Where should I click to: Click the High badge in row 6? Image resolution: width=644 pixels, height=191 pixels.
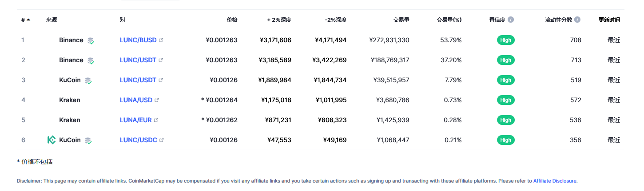505,140
